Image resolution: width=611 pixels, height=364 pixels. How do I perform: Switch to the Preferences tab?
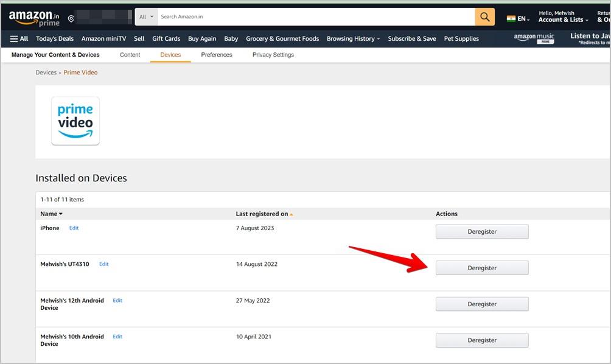click(217, 55)
